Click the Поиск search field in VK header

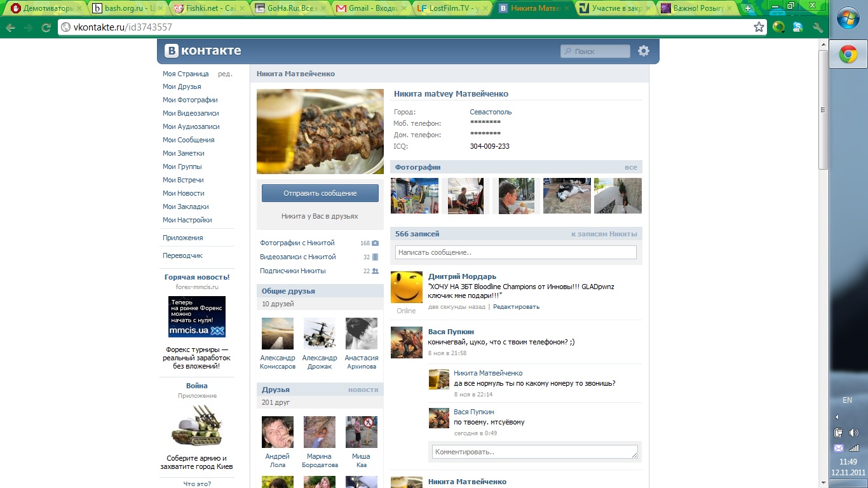click(x=595, y=51)
